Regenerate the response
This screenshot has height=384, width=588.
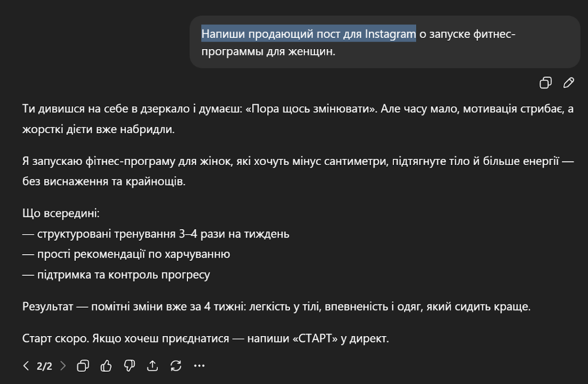pyautogui.click(x=176, y=366)
